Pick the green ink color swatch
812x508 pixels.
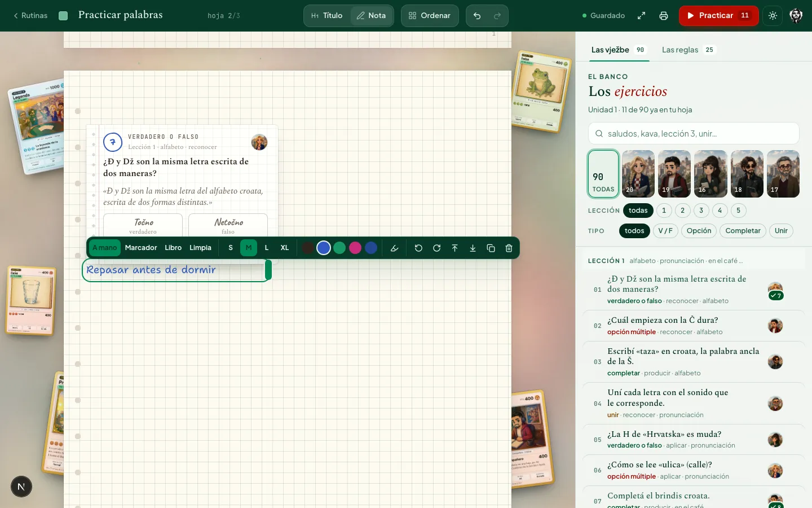[339, 248]
